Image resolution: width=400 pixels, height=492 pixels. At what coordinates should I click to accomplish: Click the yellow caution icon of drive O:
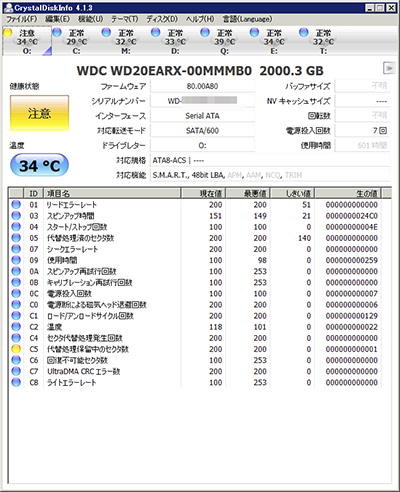click(7, 32)
